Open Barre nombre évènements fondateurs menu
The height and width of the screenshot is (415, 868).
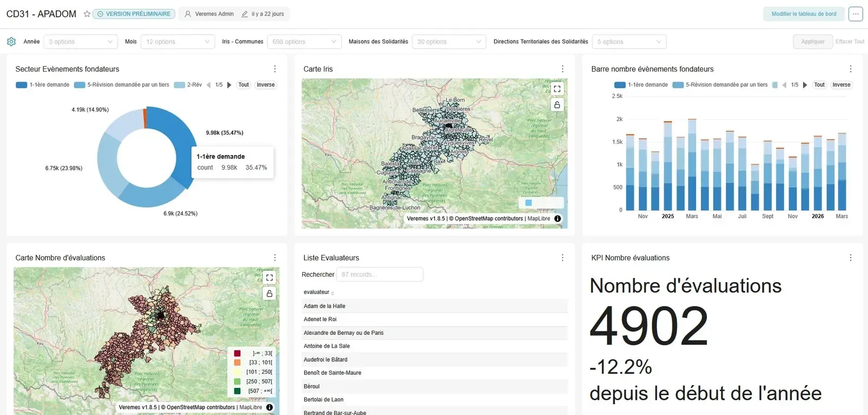click(x=851, y=69)
